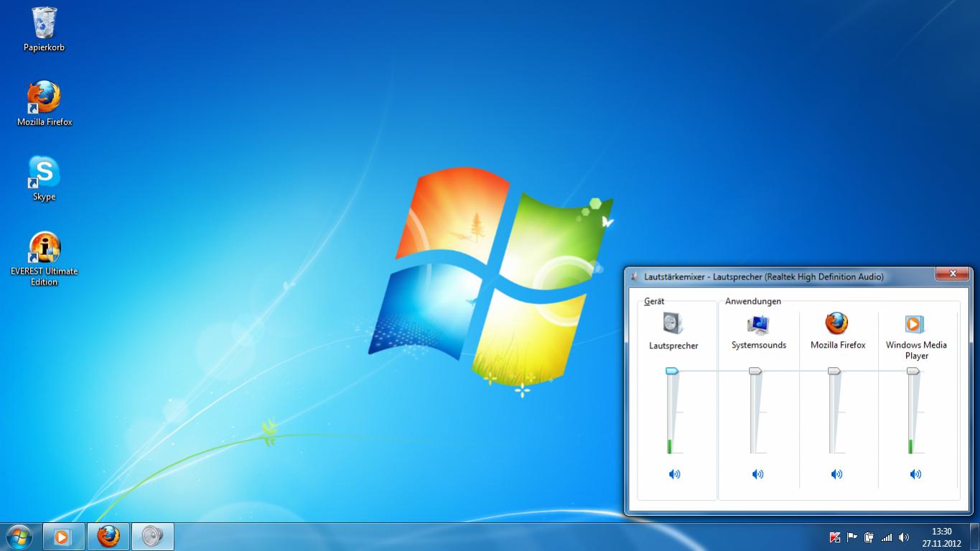Click the Windows Media Player slider handle
The image size is (980, 551).
point(913,371)
